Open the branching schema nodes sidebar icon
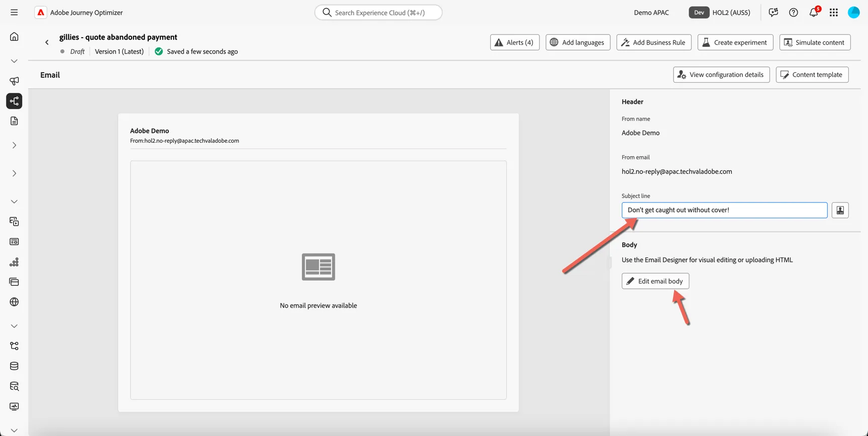 (14, 346)
